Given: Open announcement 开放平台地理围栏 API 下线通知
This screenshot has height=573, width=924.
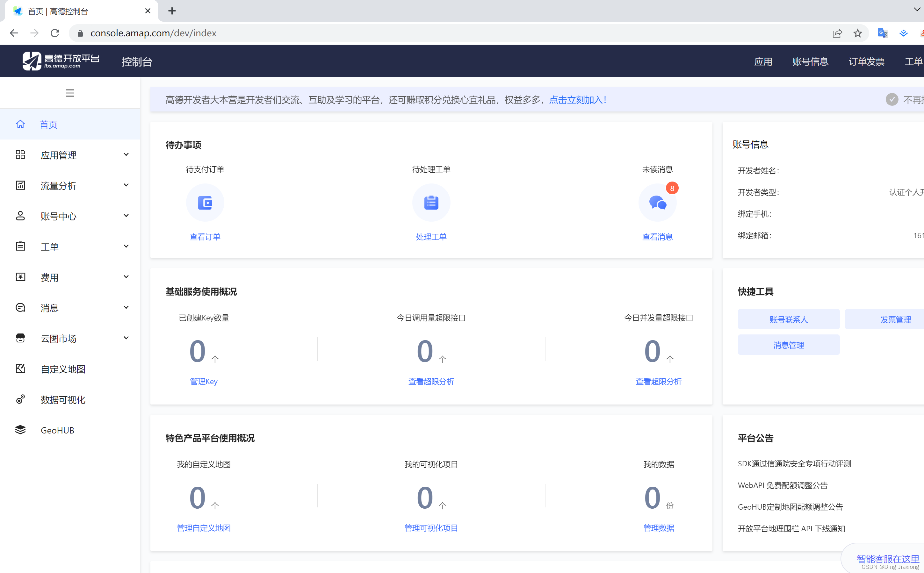Looking at the screenshot, I should coord(791,528).
